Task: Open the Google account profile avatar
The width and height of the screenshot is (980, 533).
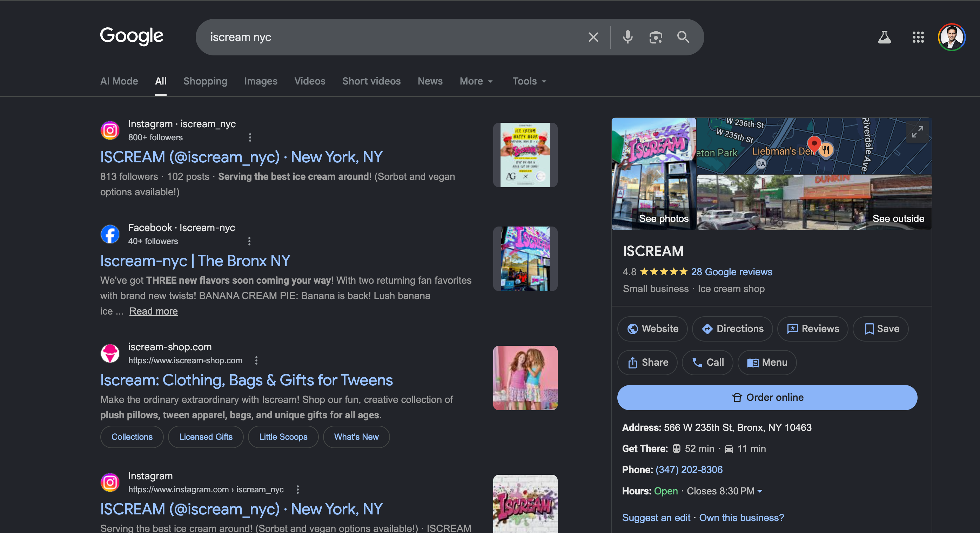Action: point(952,37)
